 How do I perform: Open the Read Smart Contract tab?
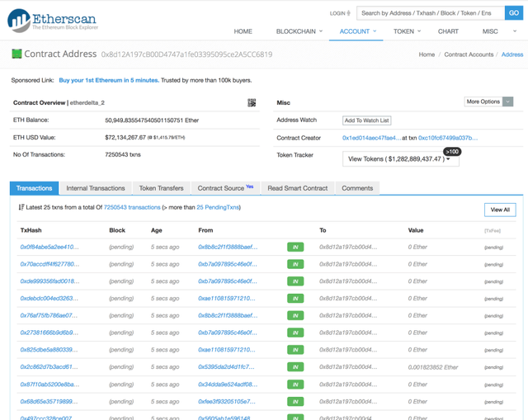pos(298,188)
